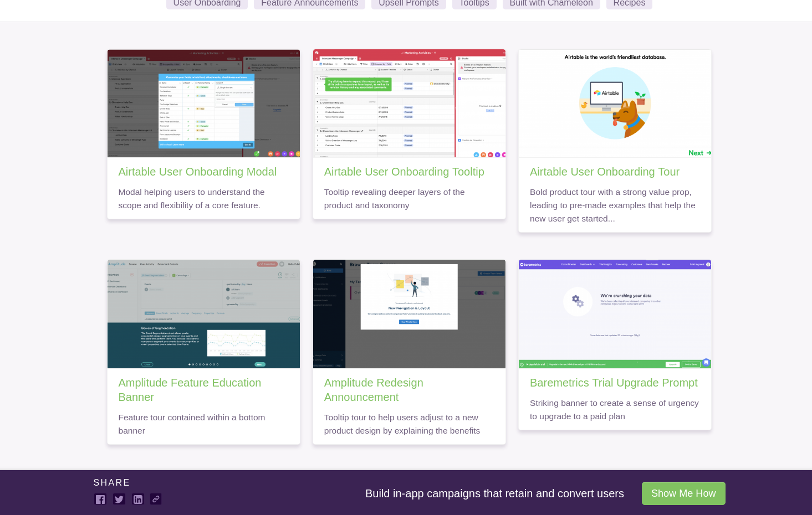The image size is (812, 515).
Task: Open Airtable User Onboarding Modal link
Action: (x=197, y=172)
